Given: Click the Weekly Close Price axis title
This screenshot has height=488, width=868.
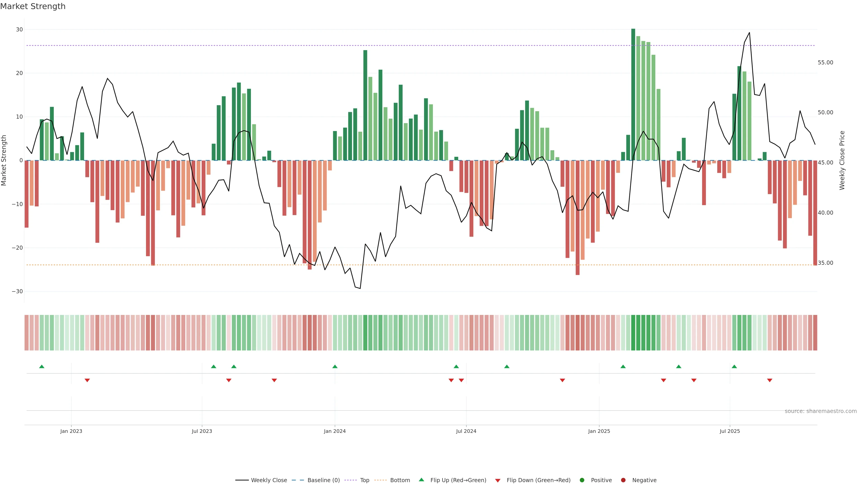Looking at the screenshot, I should [x=842, y=160].
